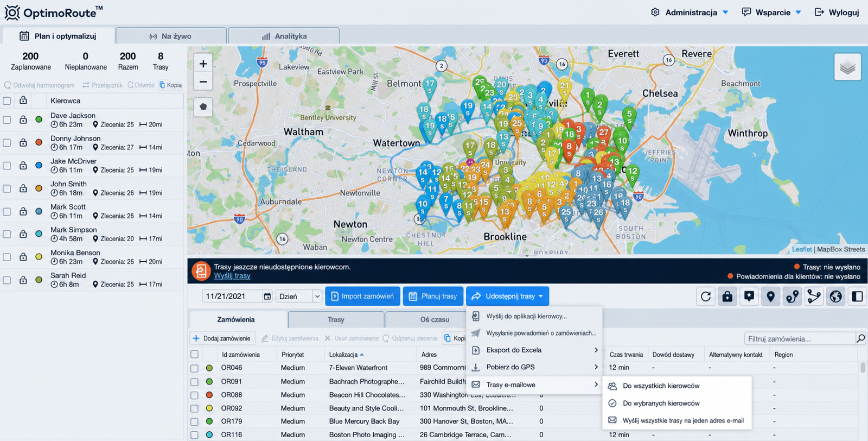Click the date field 11/21/2021
868x441 pixels.
pos(232,296)
